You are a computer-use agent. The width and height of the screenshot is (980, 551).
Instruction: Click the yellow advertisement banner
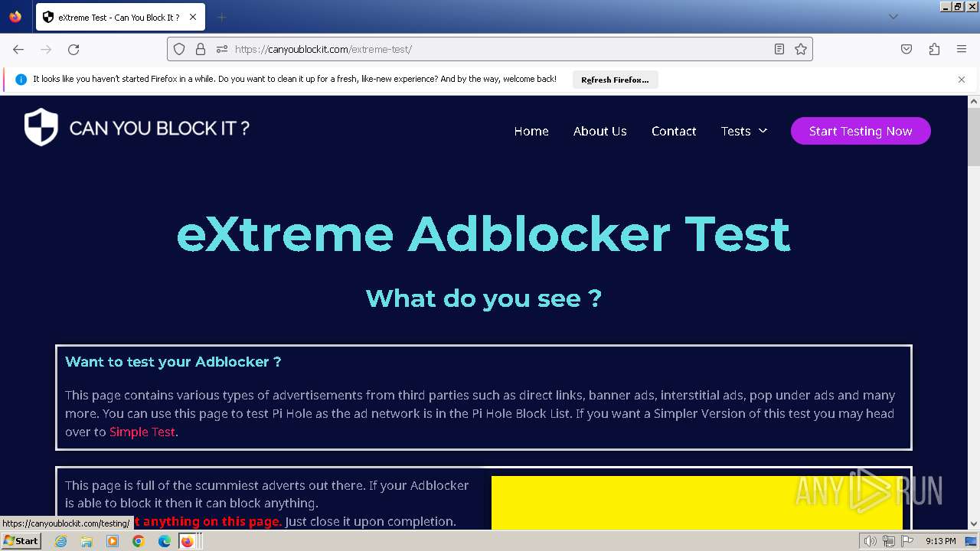[697, 503]
